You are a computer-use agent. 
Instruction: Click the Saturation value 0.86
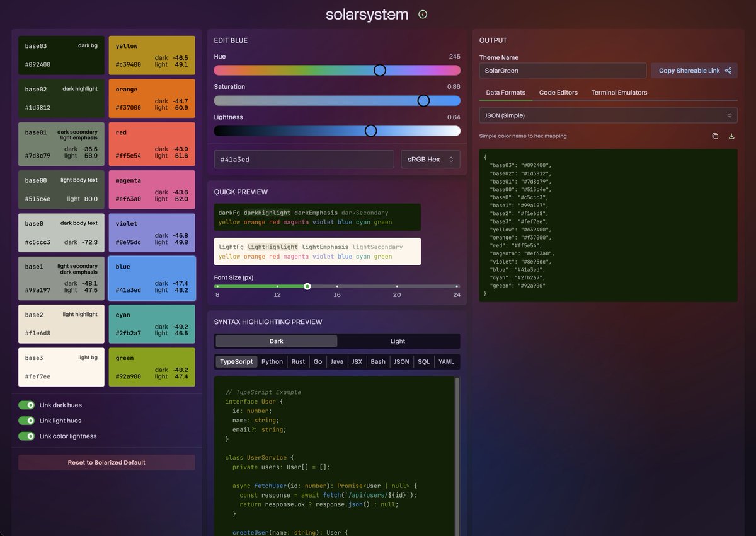click(x=454, y=87)
